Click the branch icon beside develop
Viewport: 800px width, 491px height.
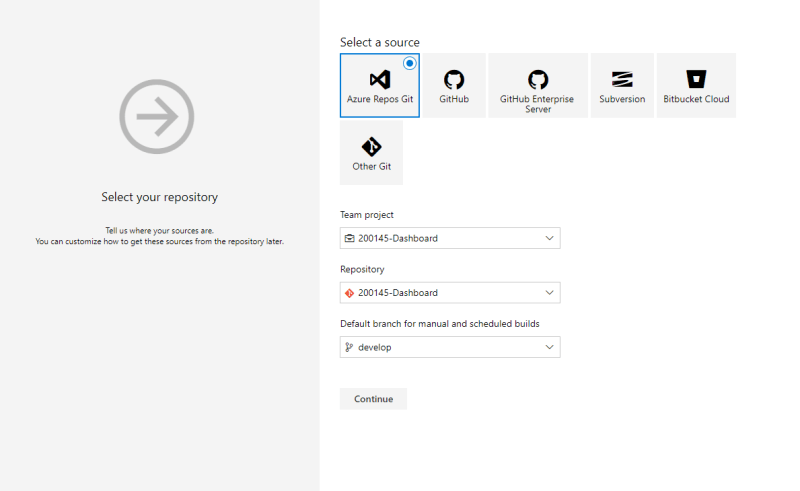[349, 347]
